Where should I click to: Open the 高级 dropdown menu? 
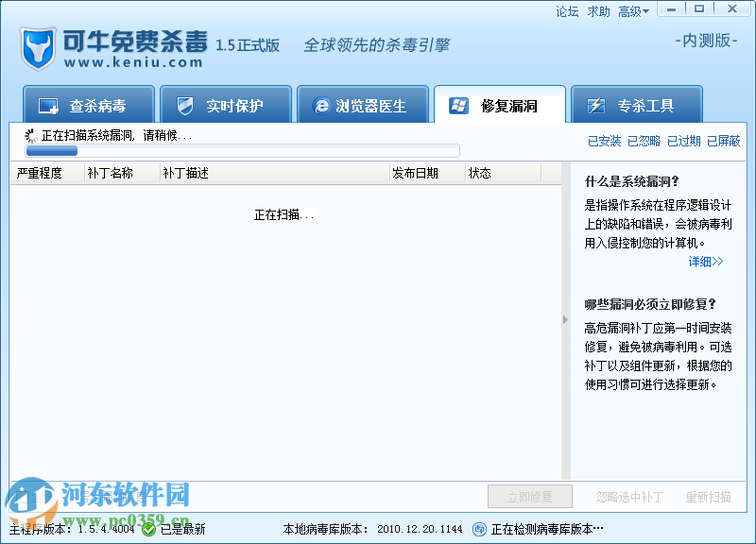point(633,11)
